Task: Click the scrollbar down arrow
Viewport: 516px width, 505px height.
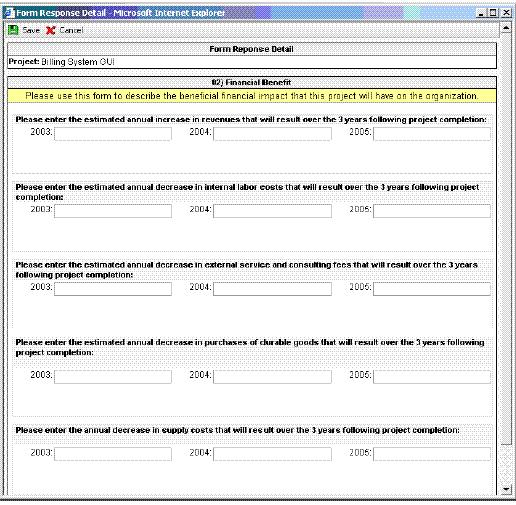Action: click(x=506, y=489)
